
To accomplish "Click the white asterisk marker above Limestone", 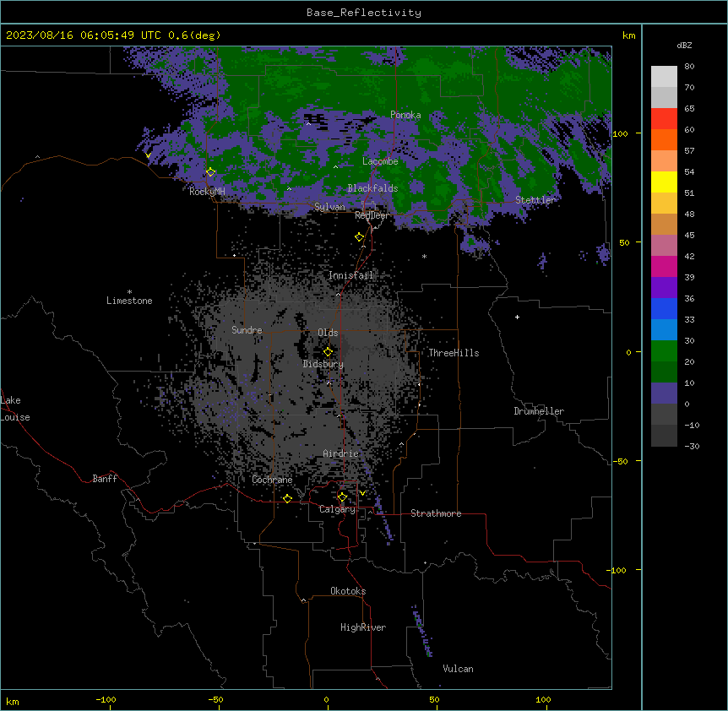I will 129,292.
